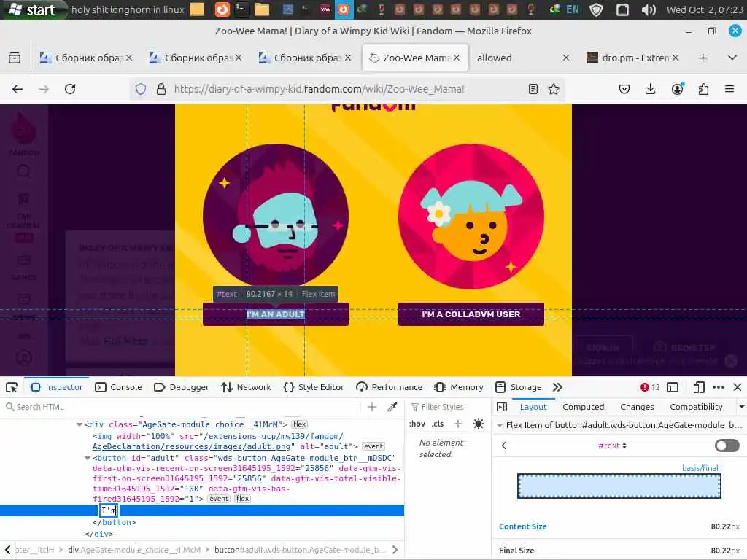Image resolution: width=747 pixels, height=560 pixels.
Task: Open the extensions puzzle icon
Action: (703, 89)
